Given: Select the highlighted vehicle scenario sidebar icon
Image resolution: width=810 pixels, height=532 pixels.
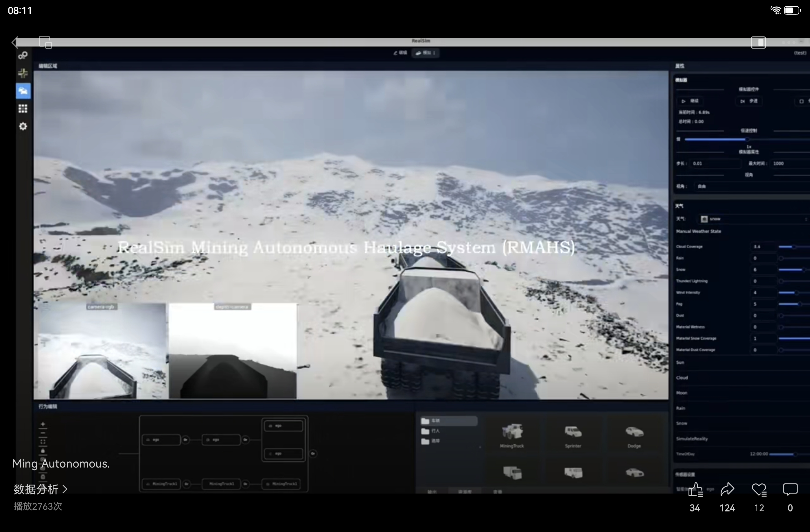Looking at the screenshot, I should coord(23,91).
